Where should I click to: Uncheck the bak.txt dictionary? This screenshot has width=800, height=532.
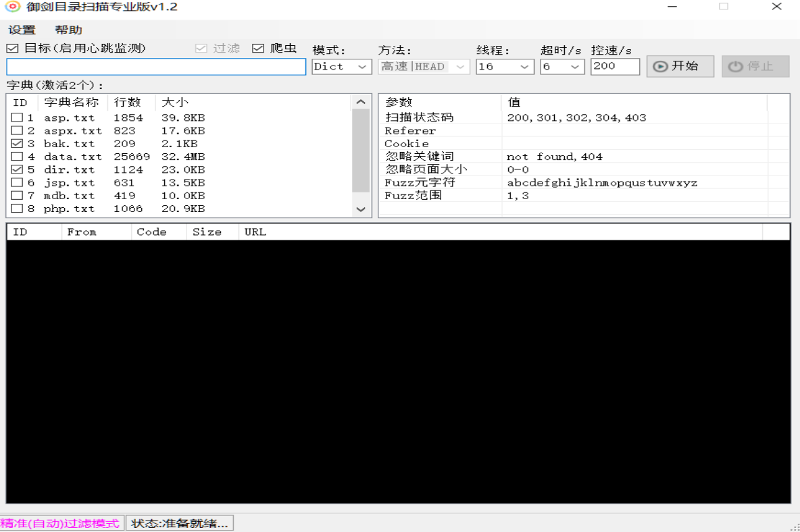click(17, 144)
